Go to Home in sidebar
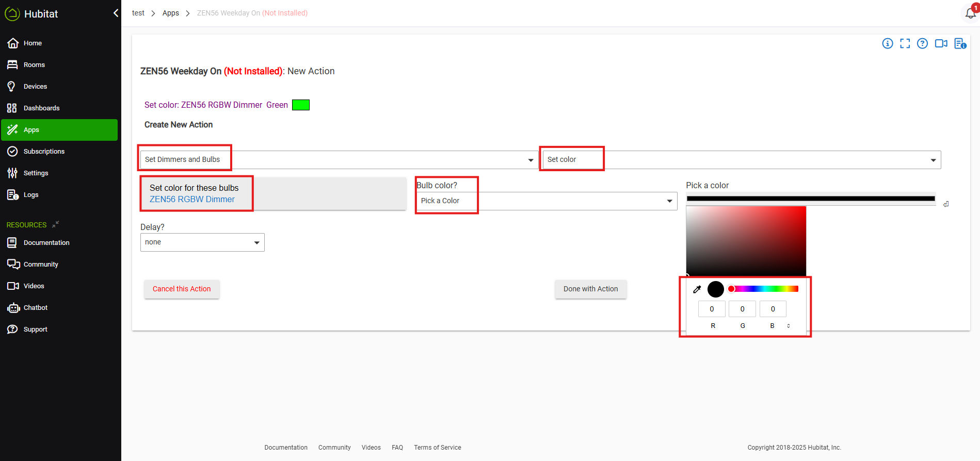The width and height of the screenshot is (980, 461). tap(59, 43)
